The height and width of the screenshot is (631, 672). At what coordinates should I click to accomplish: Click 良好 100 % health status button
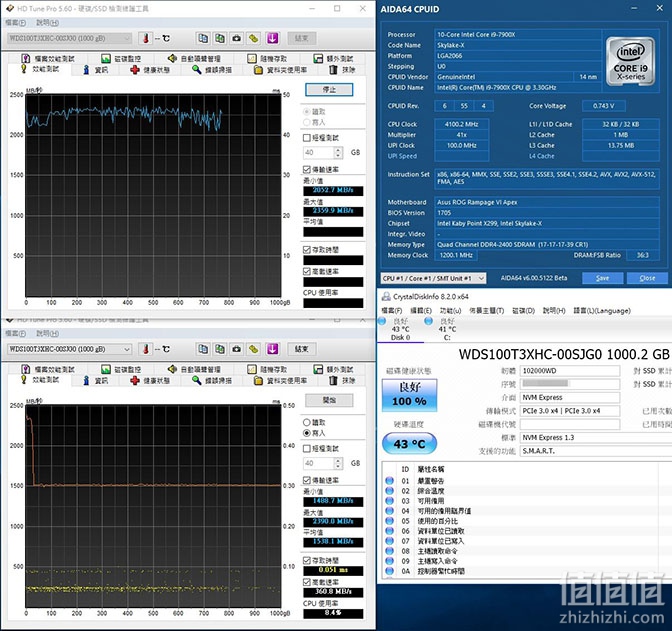(x=410, y=395)
